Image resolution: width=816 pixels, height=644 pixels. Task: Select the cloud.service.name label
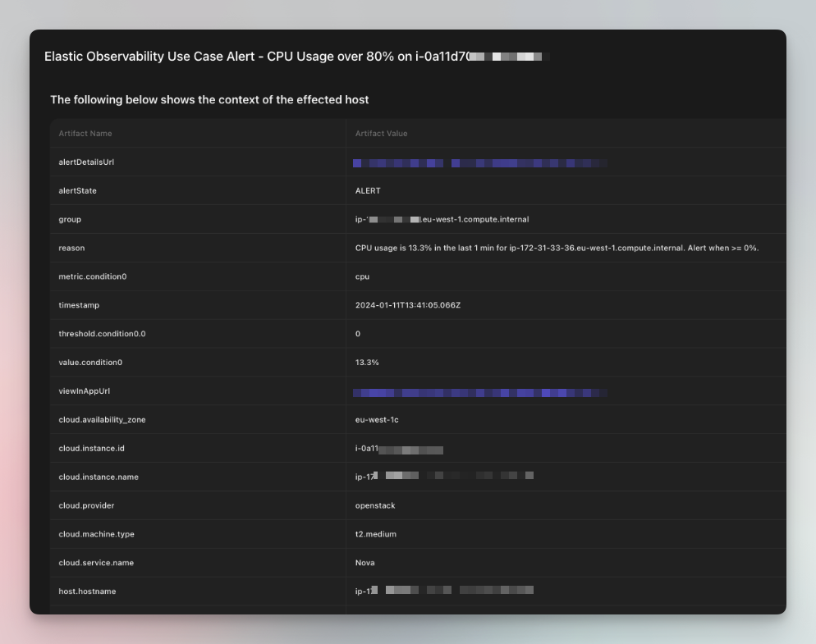tap(96, 563)
